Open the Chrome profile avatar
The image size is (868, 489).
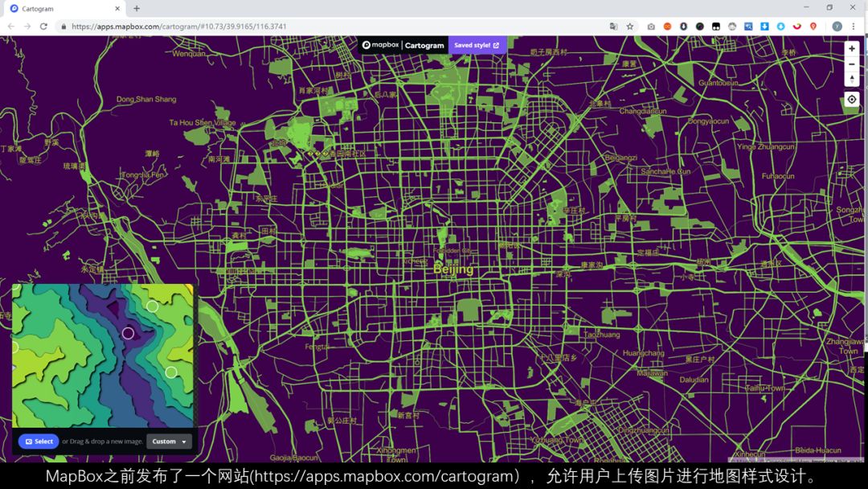click(836, 26)
